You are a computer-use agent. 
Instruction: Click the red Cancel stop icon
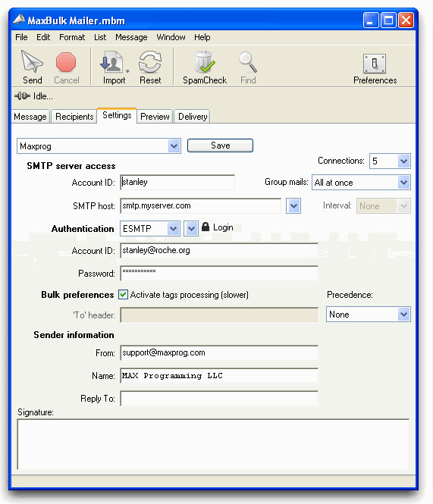point(66,62)
